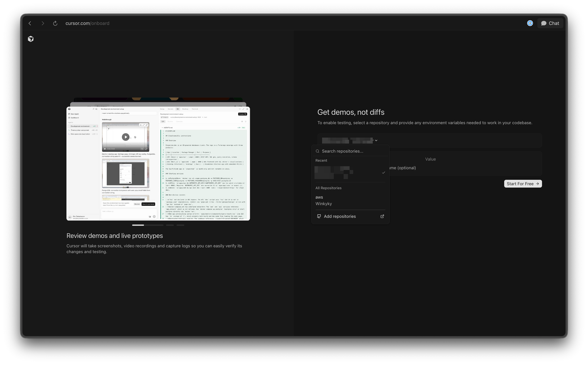Image resolution: width=588 pixels, height=365 pixels.
Task: Collapse the repository selector dropdown chevron
Action: [376, 140]
